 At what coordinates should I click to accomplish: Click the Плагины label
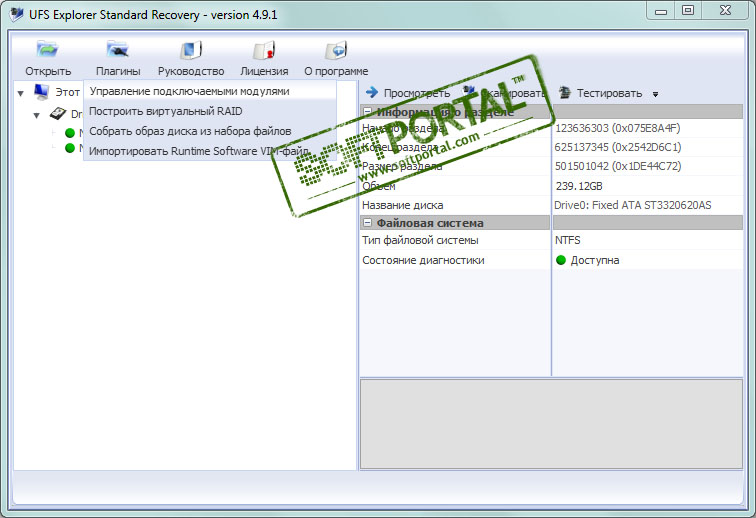point(118,71)
